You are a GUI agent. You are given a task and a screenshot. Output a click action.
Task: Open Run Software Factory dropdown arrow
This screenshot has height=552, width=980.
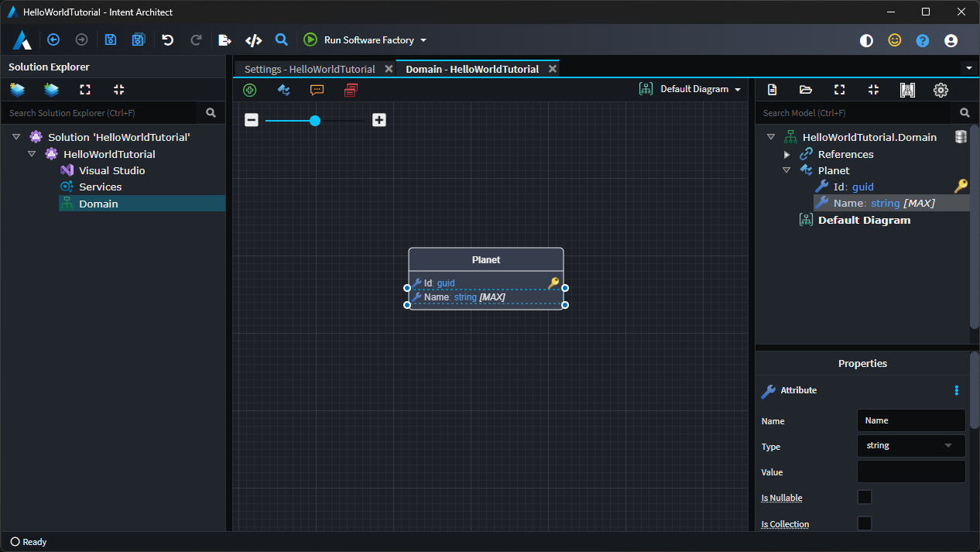point(423,40)
